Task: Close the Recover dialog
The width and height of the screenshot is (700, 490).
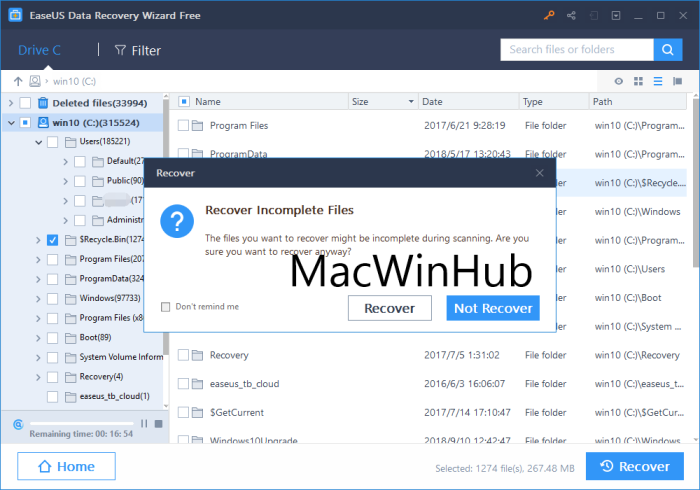Action: tap(539, 173)
